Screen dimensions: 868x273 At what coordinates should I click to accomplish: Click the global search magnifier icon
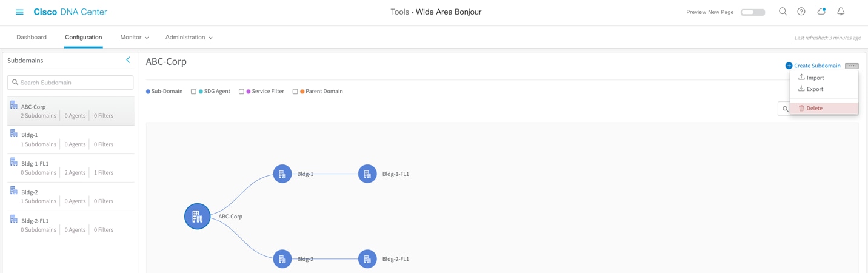[x=783, y=12]
